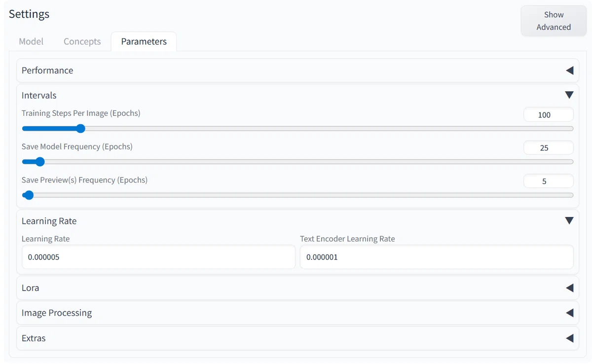592x364 pixels.
Task: Expand the Lora section arrow
Action: [x=569, y=288]
